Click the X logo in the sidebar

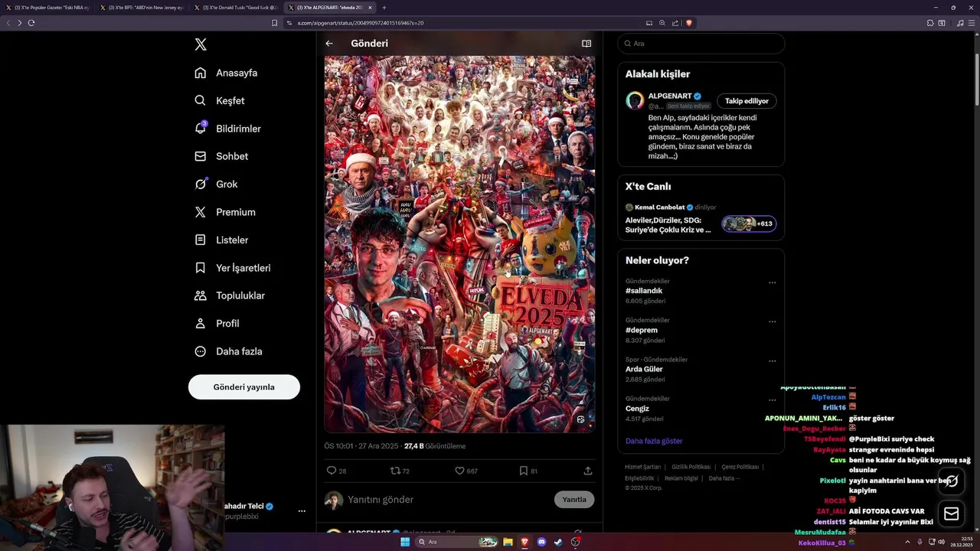201,44
